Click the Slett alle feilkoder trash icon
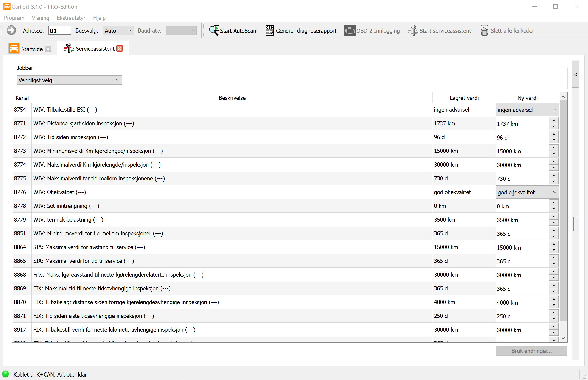Viewport: 588px width, 380px height. tap(484, 31)
